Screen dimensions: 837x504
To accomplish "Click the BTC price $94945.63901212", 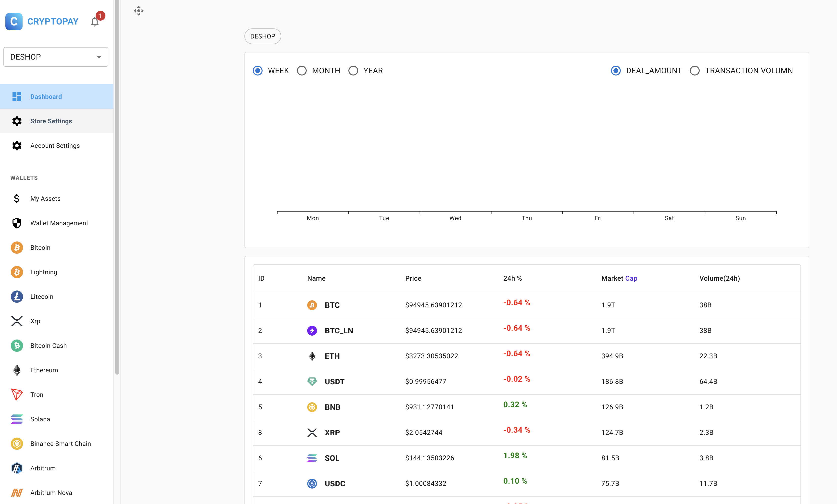I will (433, 305).
